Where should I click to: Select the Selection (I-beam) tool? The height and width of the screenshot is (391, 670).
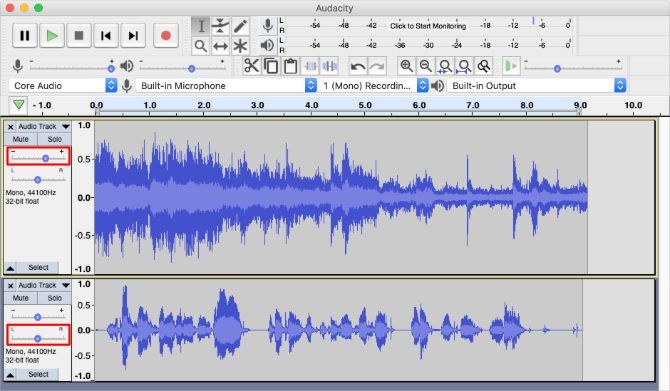[x=200, y=26]
